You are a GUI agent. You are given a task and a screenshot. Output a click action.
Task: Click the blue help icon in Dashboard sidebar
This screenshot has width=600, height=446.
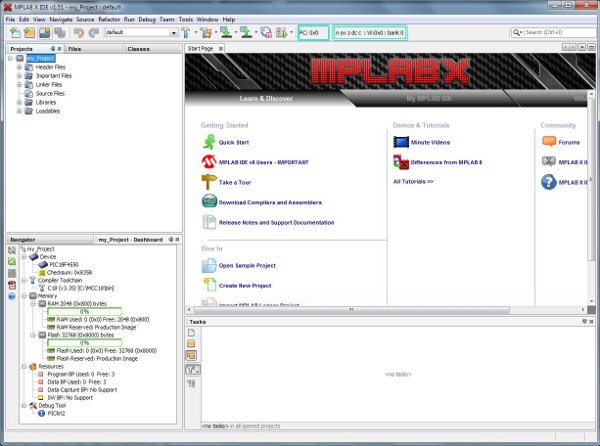(12, 296)
